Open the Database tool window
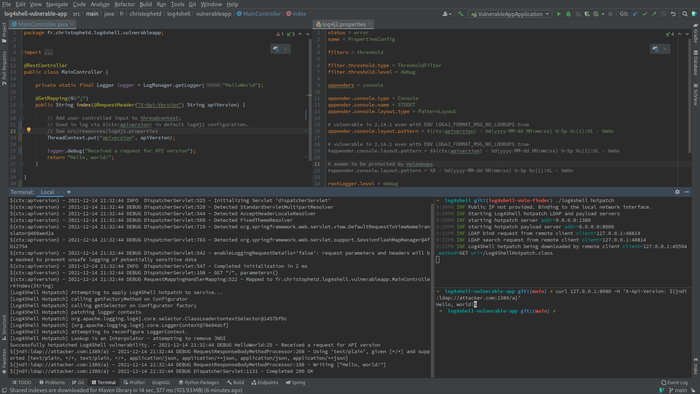 (696, 63)
